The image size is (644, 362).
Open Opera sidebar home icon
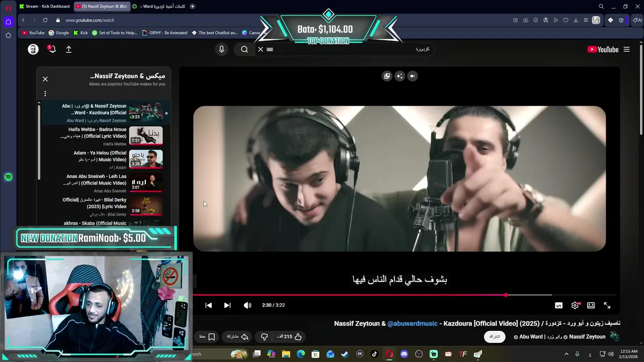click(x=8, y=22)
